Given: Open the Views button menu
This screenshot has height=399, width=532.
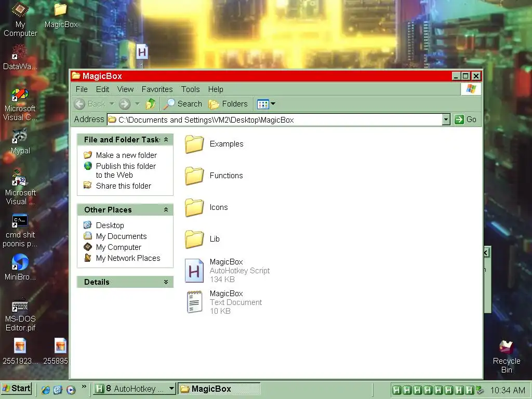Looking at the screenshot, I should 266,104.
